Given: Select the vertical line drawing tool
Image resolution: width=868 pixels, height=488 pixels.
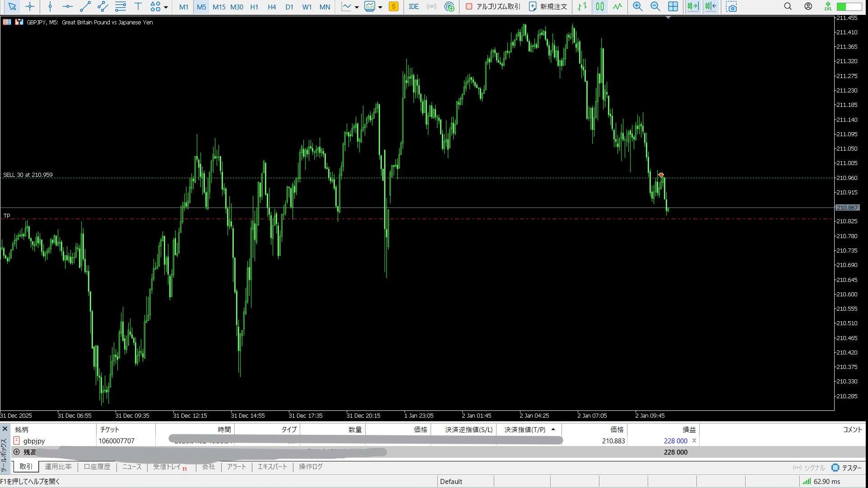Looking at the screenshot, I should (x=50, y=6).
